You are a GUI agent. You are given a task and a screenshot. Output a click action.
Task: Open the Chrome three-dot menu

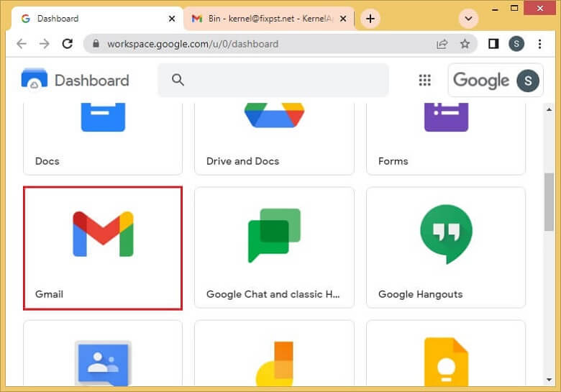pos(539,44)
